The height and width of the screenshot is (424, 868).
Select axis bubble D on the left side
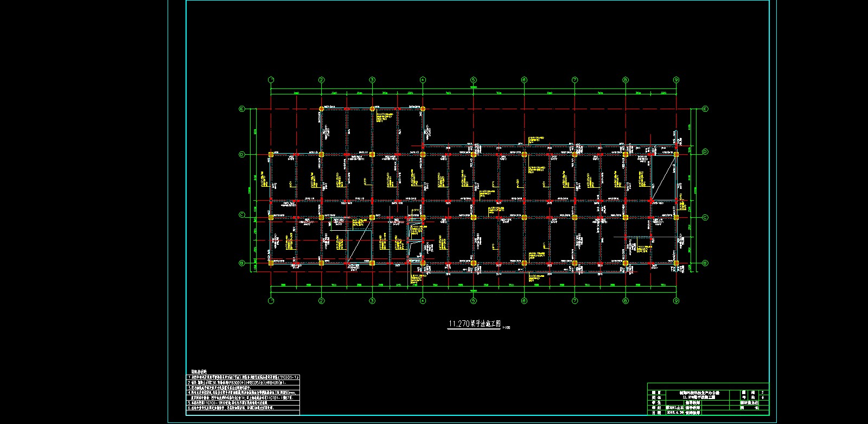coord(242,155)
